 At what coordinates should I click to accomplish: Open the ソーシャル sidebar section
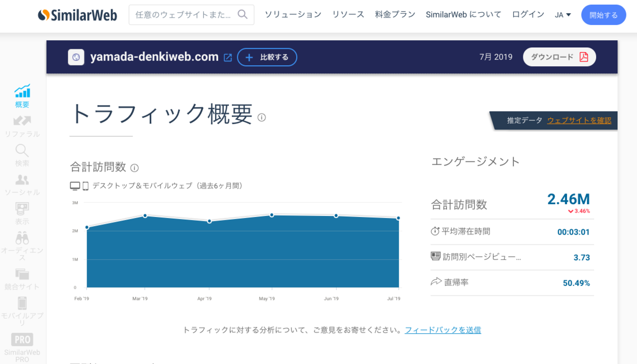[x=22, y=185]
